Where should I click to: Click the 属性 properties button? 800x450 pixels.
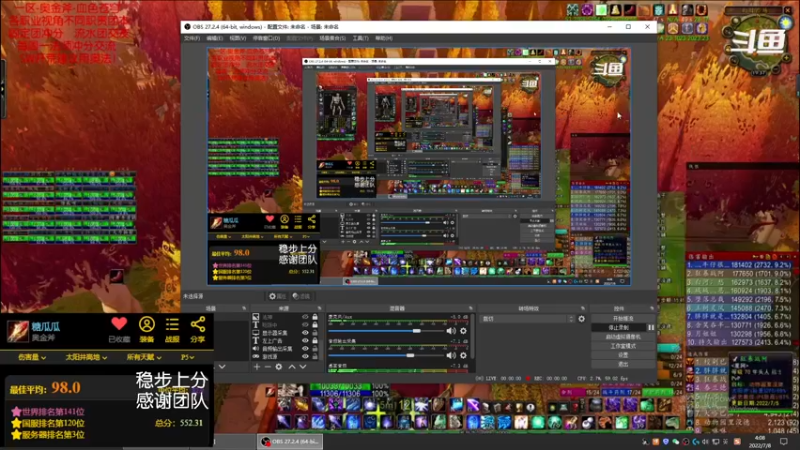click(x=278, y=296)
